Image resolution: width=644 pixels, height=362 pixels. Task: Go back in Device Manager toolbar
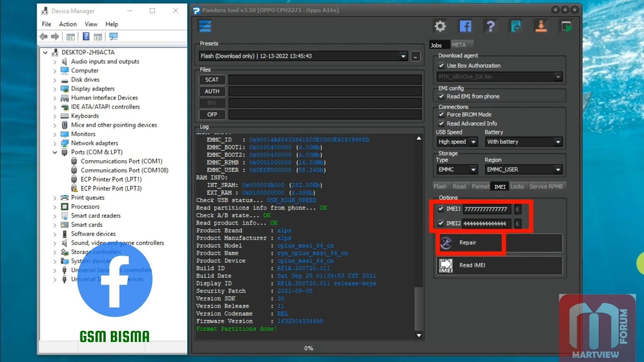point(44,37)
